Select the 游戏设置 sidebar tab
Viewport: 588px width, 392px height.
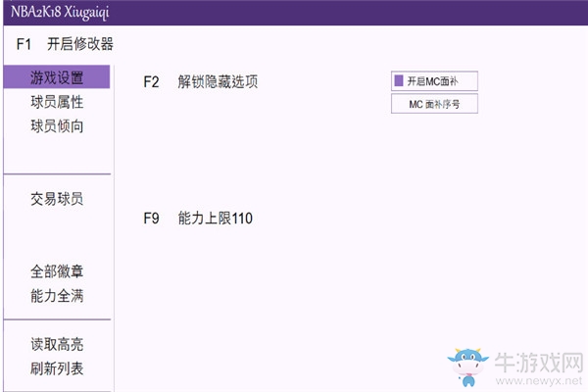point(57,77)
